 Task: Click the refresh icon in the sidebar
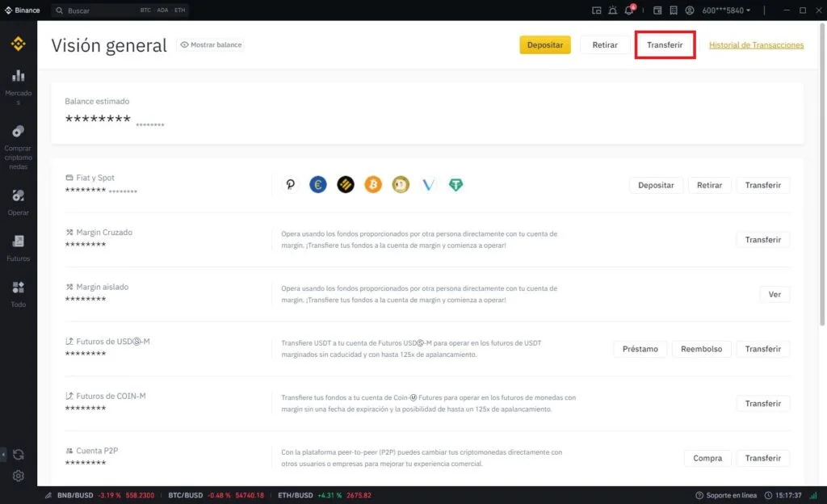(19, 455)
